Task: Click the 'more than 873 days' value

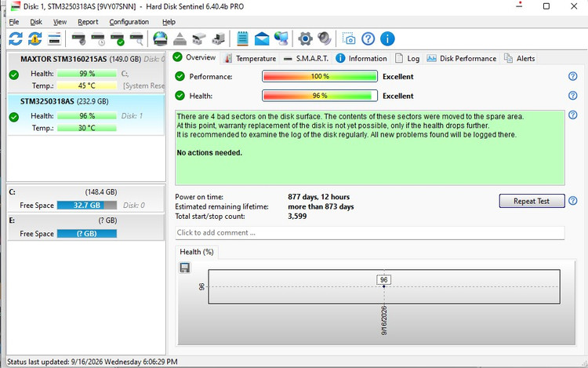Action: coord(321,206)
